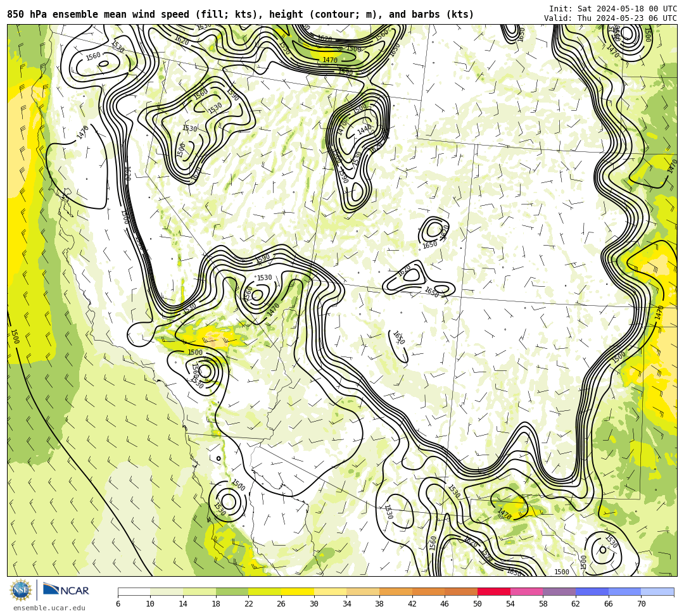Click the colorbar tick label 30

[314, 604]
